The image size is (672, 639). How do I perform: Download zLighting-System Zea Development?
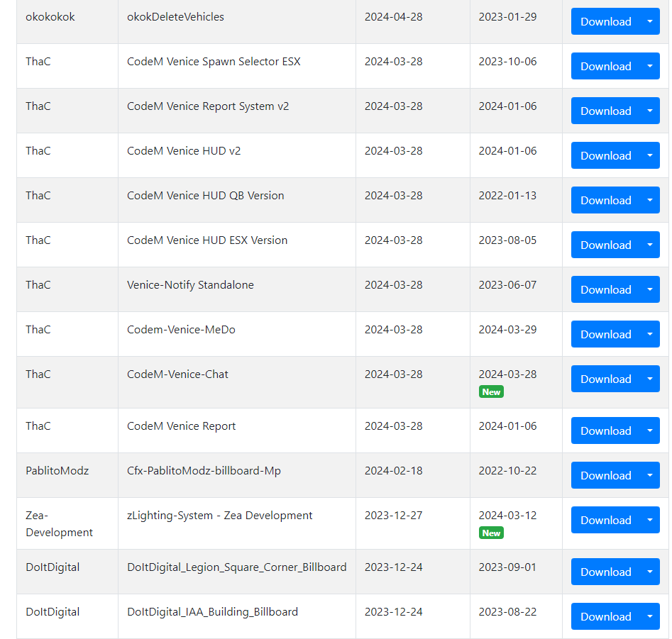pos(605,520)
